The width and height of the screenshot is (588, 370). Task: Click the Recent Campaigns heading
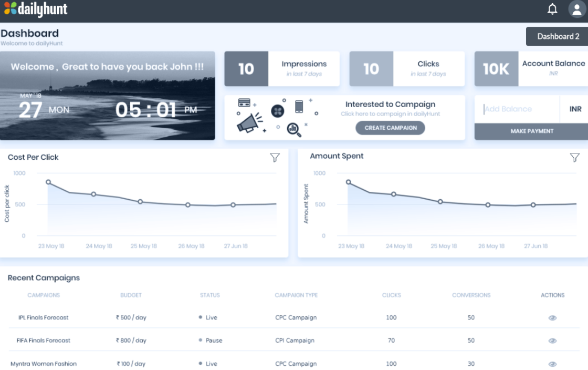point(44,277)
